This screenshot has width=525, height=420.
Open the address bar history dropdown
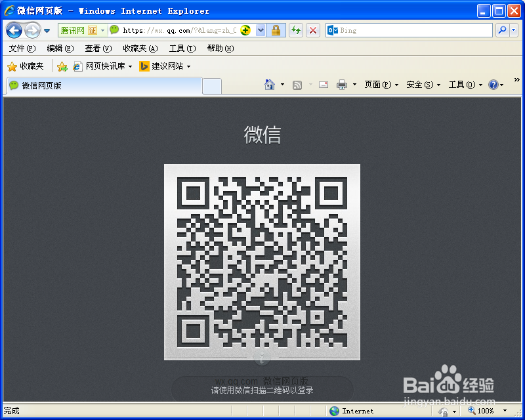261,30
